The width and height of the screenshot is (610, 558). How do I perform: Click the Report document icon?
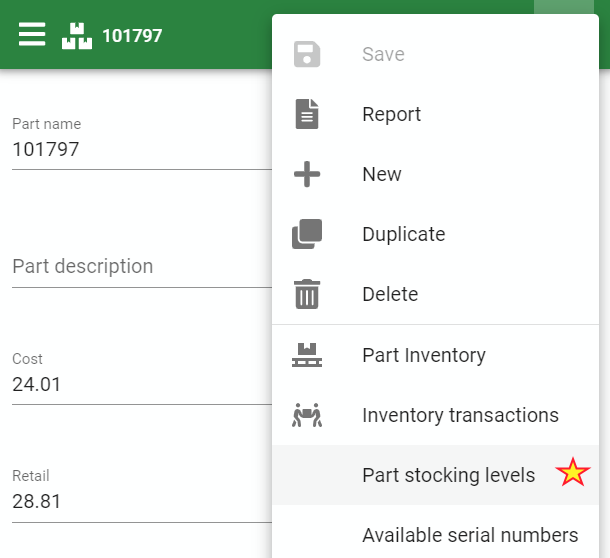pyautogui.click(x=307, y=114)
